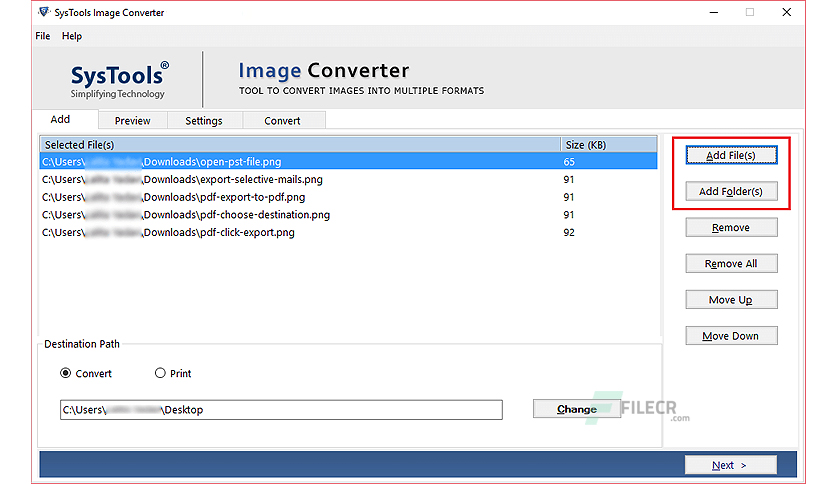Select the pdf-choose-destination.png row
This screenshot has height=484, width=836.
point(348,214)
